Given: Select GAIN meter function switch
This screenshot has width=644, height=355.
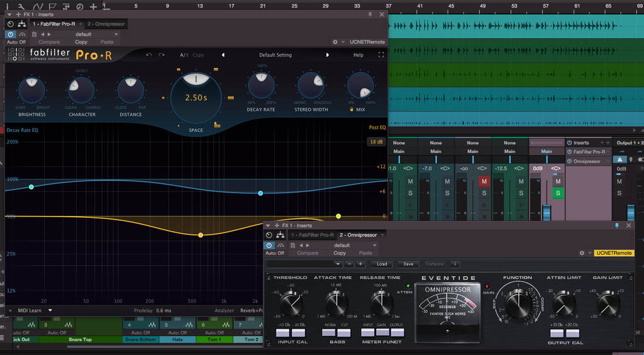Looking at the screenshot, I should click(x=382, y=332).
